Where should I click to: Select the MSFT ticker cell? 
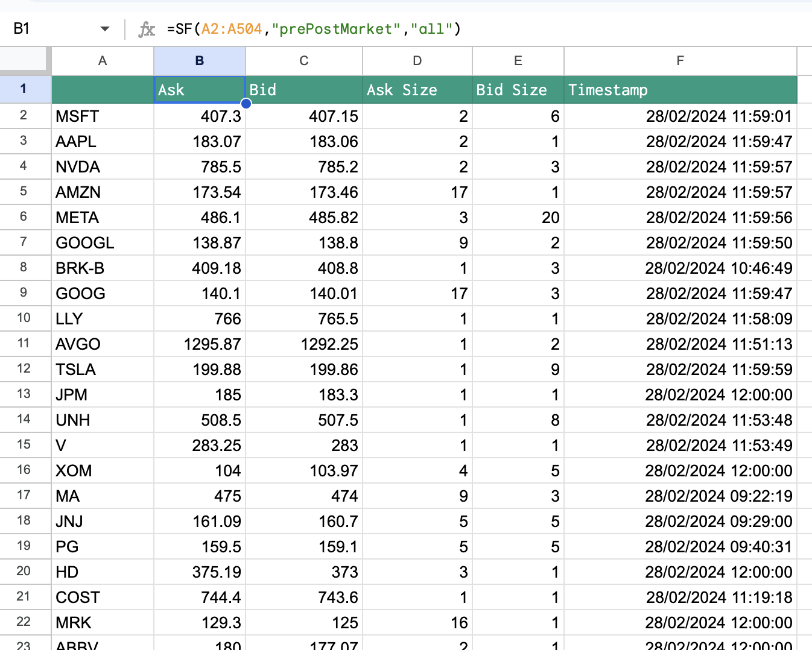pos(103,116)
